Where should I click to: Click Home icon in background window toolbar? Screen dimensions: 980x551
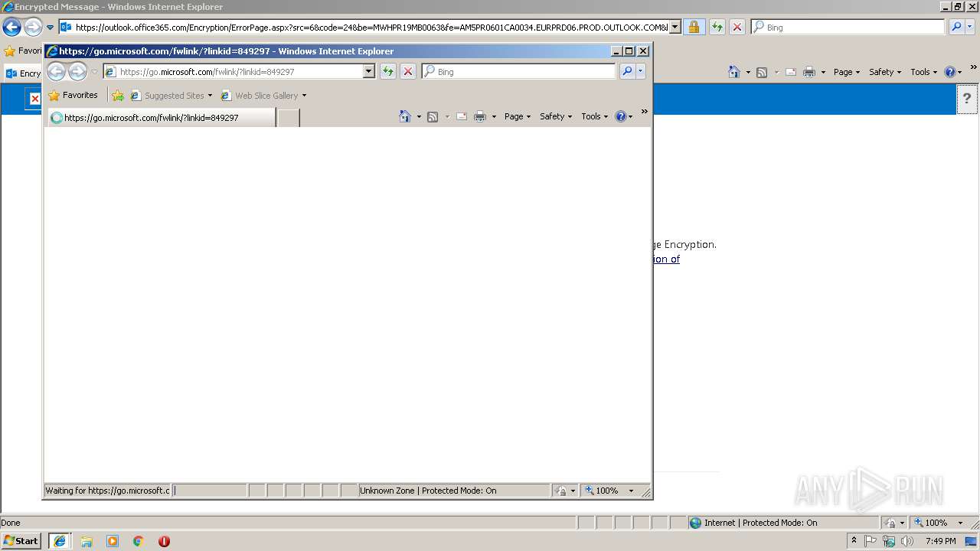[x=734, y=72]
